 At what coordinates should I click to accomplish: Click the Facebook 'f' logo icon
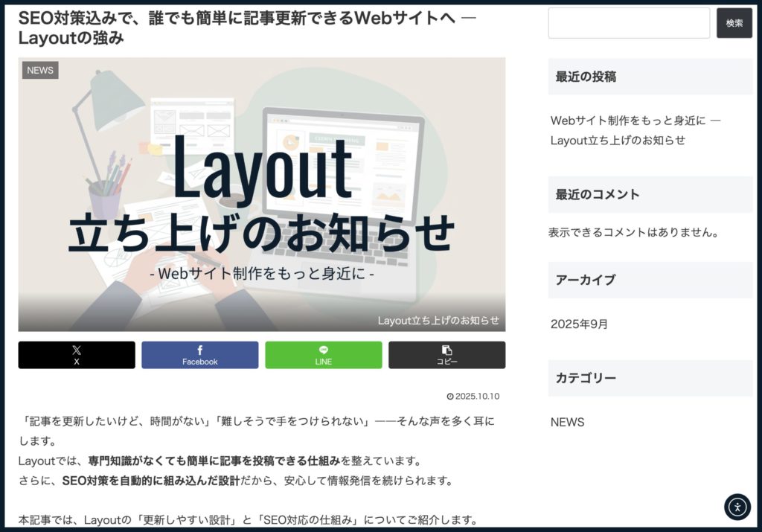[199, 350]
